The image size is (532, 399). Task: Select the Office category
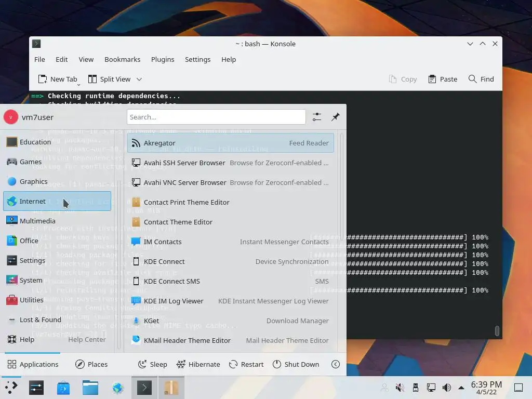57,241
